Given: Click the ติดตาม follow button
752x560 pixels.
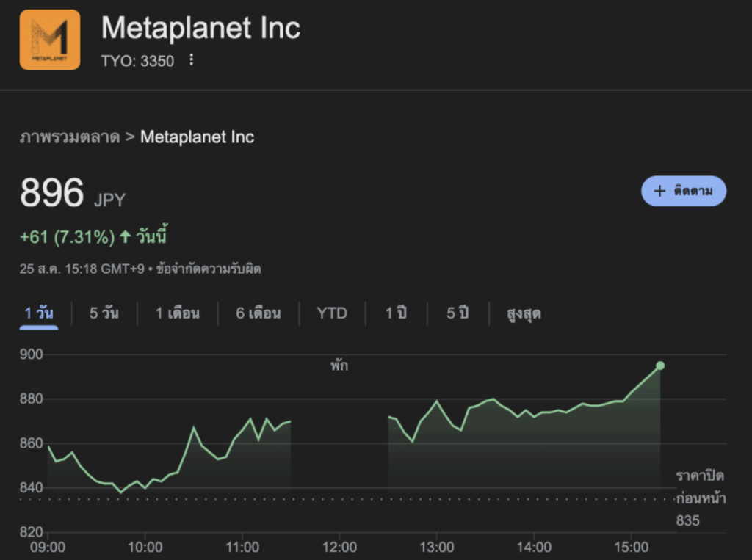Looking at the screenshot, I should pos(683,191).
